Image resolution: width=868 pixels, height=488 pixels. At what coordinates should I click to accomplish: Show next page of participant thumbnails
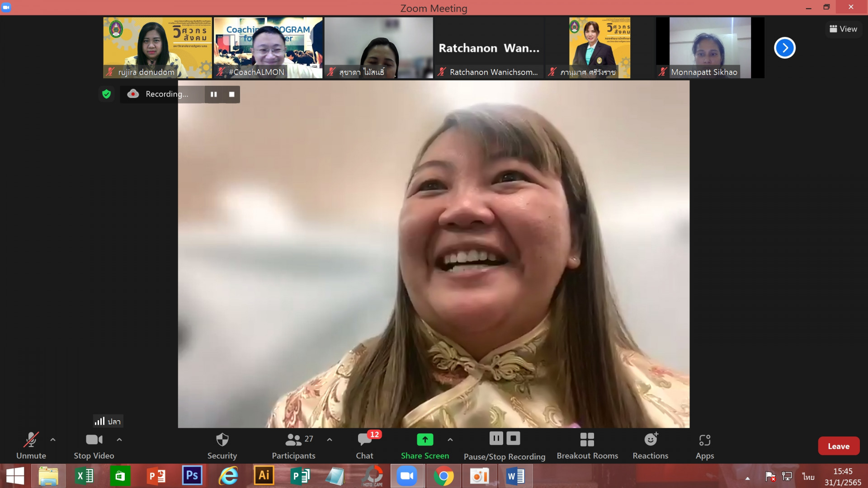pyautogui.click(x=785, y=48)
